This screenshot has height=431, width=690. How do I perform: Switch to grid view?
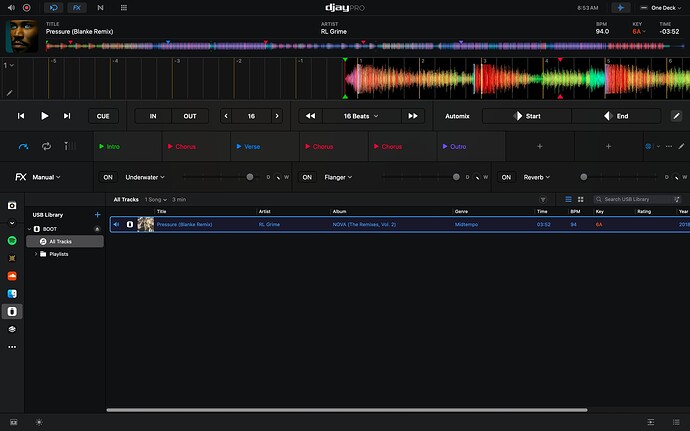580,199
